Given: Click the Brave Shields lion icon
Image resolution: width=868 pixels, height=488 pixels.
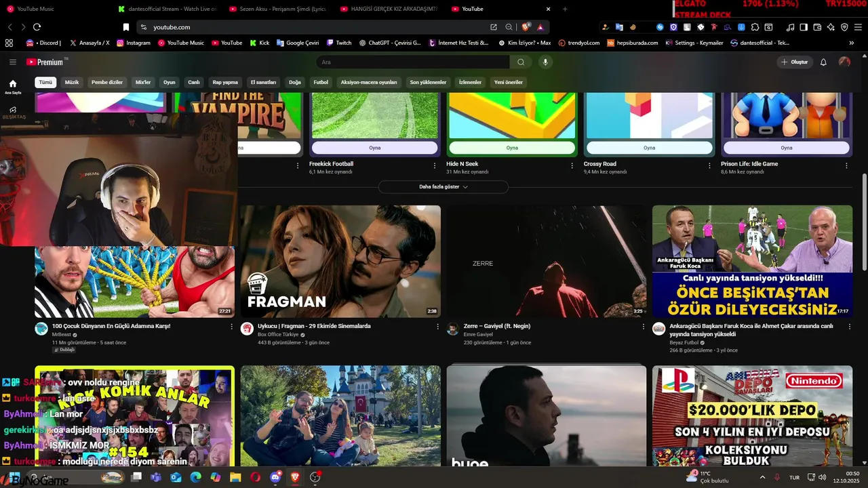Looking at the screenshot, I should point(526,27).
